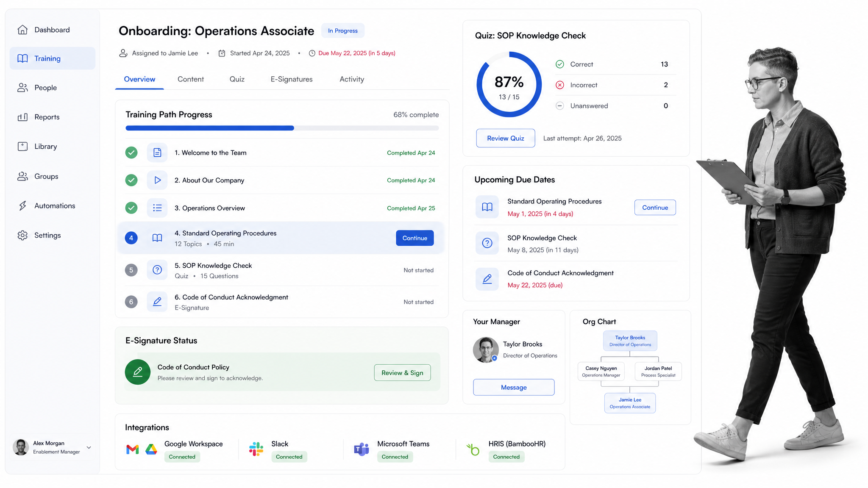Click the step 4 number badge
The width and height of the screenshot is (868, 488).
pyautogui.click(x=131, y=238)
